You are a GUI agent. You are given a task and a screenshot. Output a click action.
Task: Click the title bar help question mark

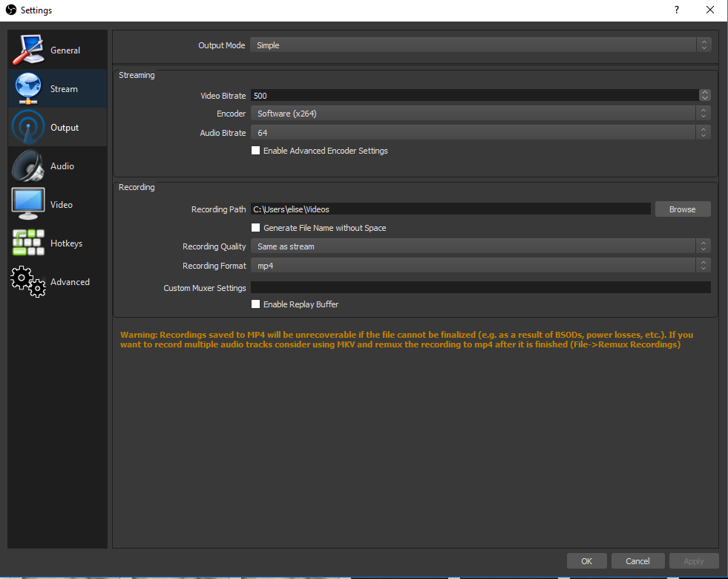coord(677,10)
